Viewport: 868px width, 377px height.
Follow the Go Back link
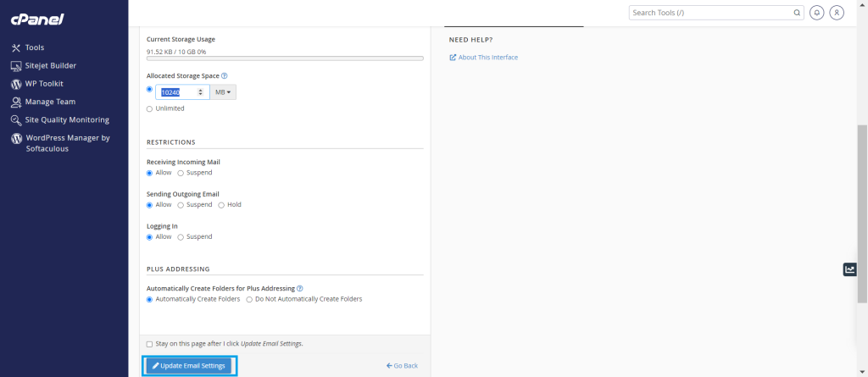[402, 366]
